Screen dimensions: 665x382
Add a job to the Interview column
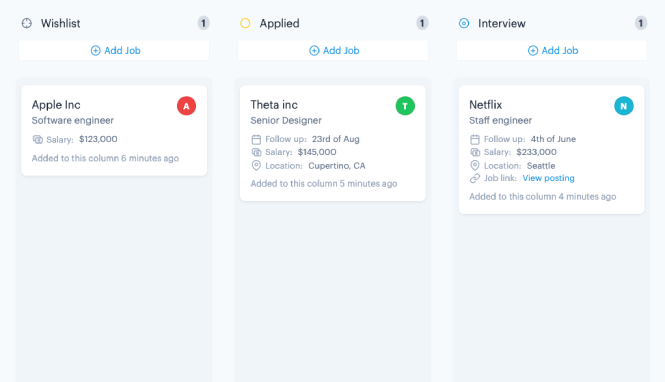[552, 50]
